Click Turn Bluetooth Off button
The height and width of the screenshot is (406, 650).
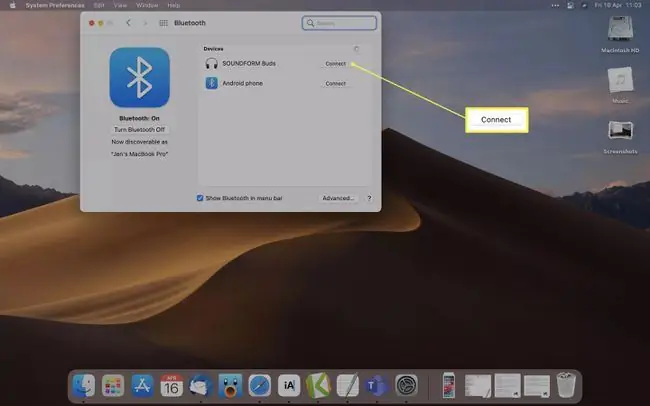(x=139, y=130)
